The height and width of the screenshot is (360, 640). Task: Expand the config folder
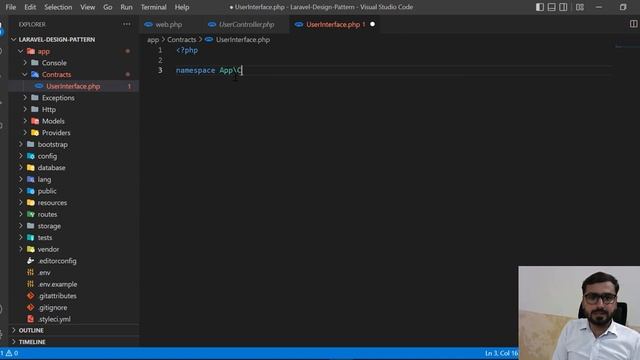pos(47,156)
